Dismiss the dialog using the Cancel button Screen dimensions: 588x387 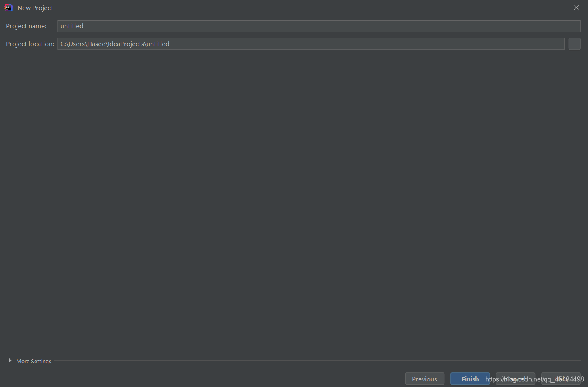(x=515, y=379)
